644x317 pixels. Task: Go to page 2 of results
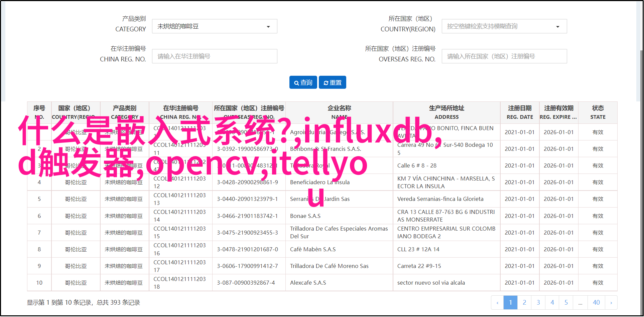coord(524,302)
